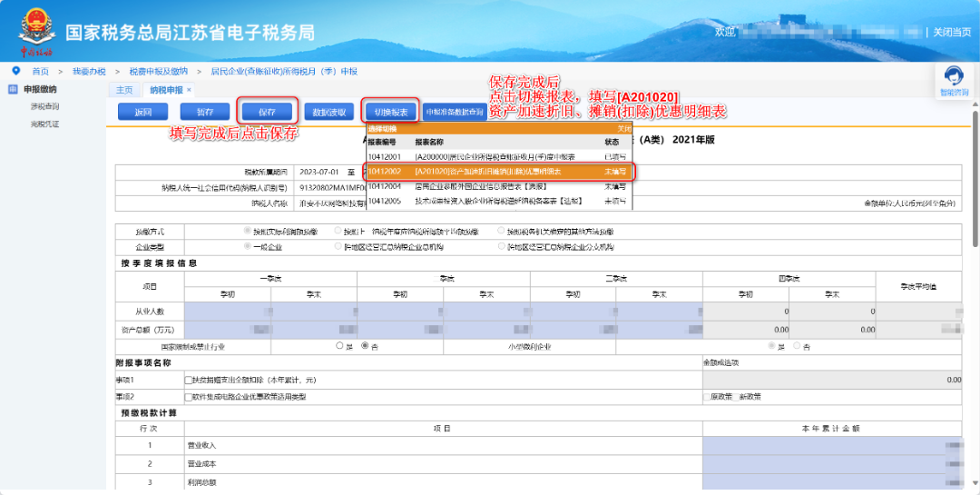Tick the 新政策 checkbox

click(736, 397)
